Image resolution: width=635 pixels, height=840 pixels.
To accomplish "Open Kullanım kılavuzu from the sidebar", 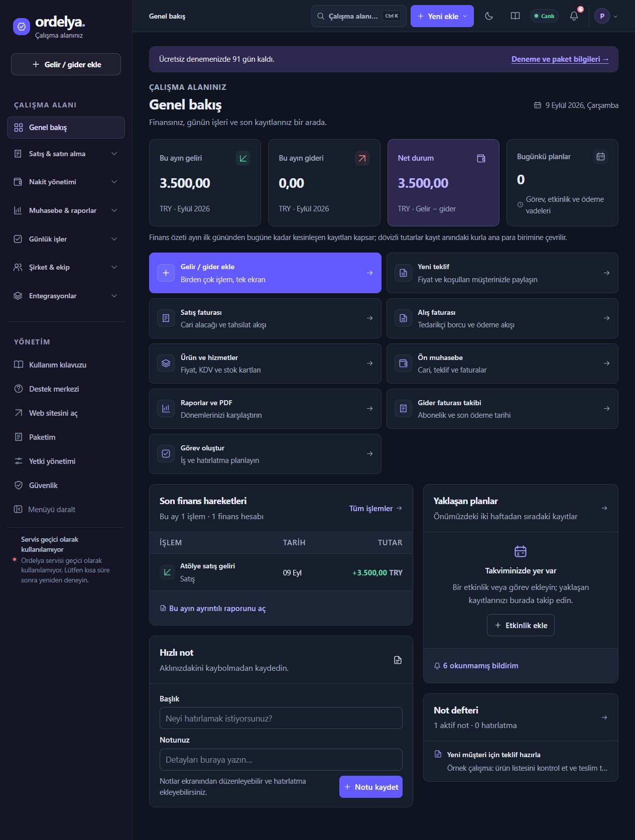I will click(66, 365).
